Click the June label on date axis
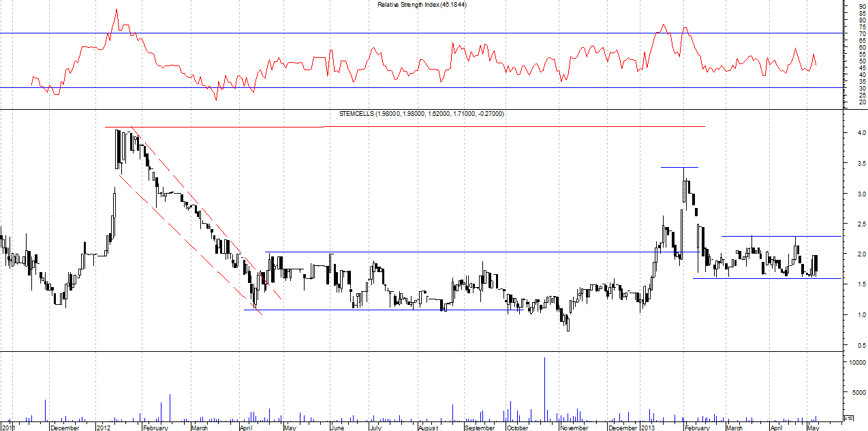868x431 pixels. (338, 428)
